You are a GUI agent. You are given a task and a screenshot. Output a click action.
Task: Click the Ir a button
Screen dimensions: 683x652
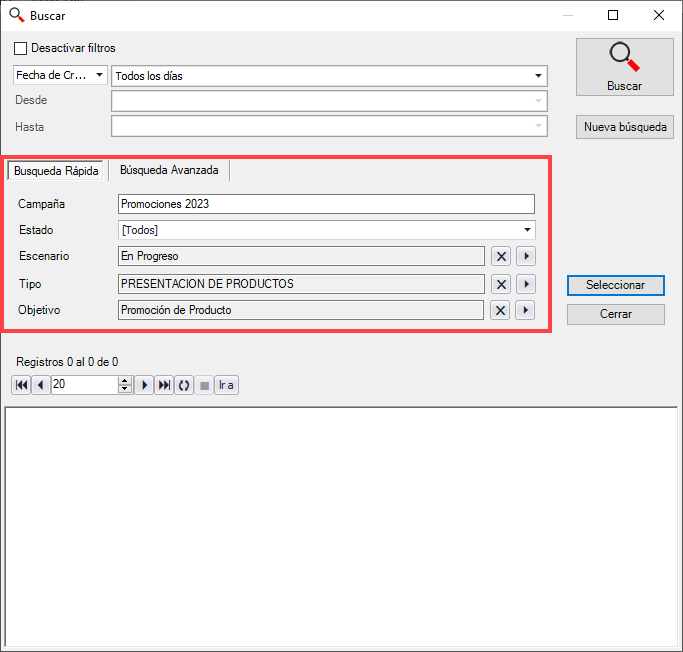pyautogui.click(x=226, y=385)
